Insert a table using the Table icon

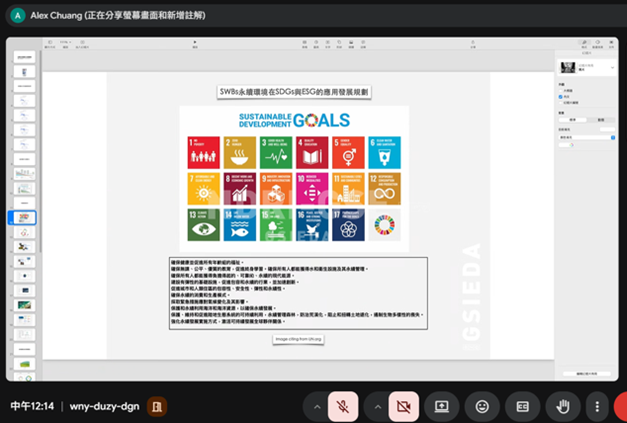[x=304, y=44]
